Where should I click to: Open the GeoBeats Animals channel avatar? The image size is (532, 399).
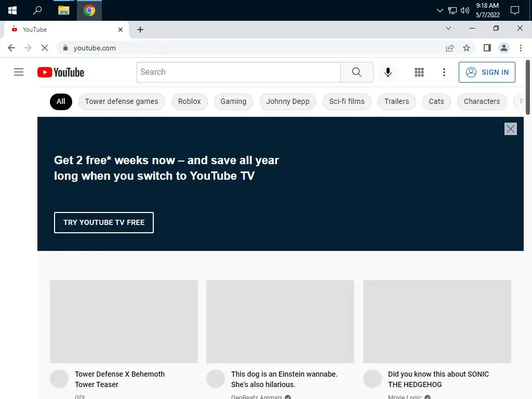(x=216, y=379)
